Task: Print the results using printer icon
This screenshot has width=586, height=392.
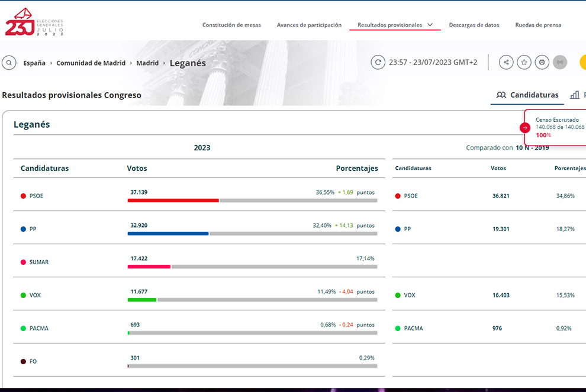Action: pyautogui.click(x=542, y=62)
